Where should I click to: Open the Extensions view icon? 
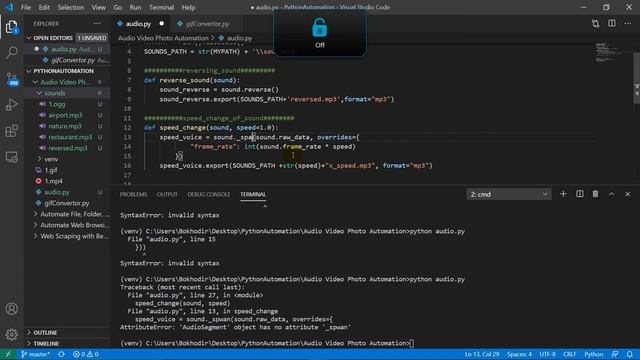coord(12,131)
